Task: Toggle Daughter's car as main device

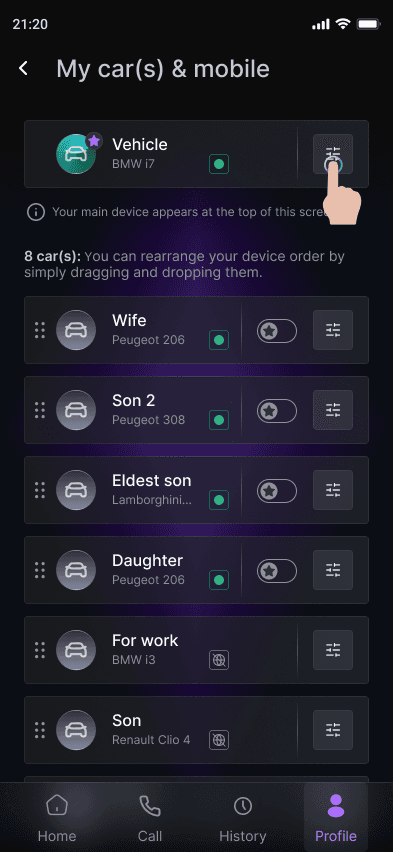Action: coord(277,571)
